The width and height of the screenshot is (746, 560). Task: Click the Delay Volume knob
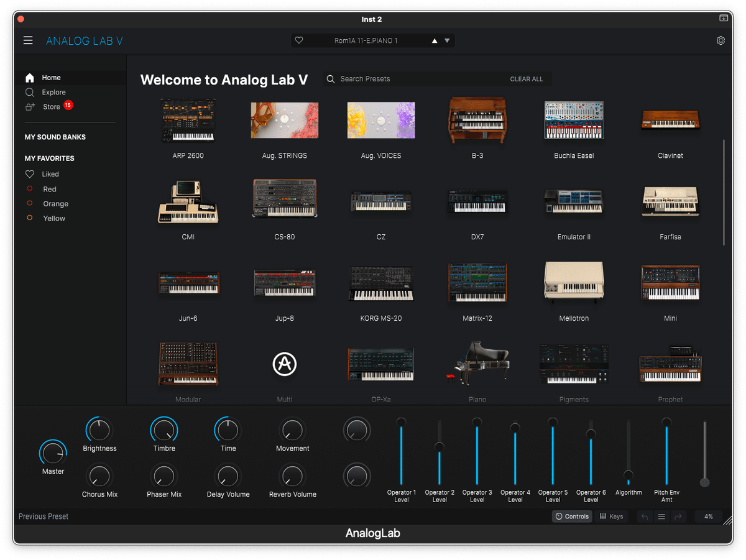228,477
